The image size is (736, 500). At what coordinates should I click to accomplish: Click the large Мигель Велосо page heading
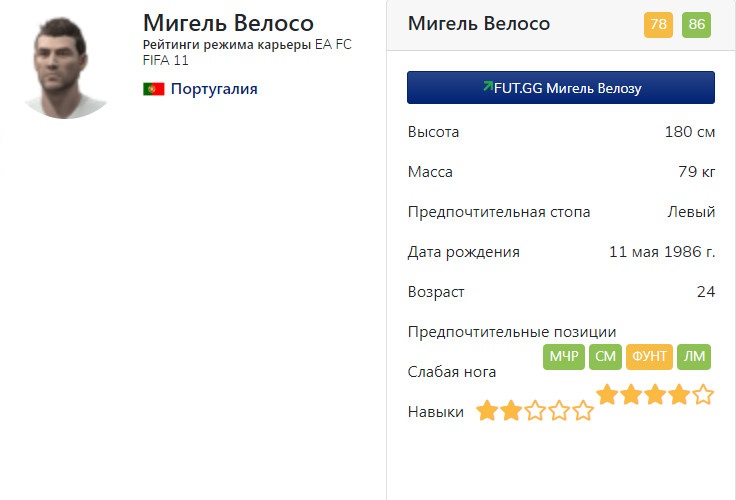coord(228,22)
